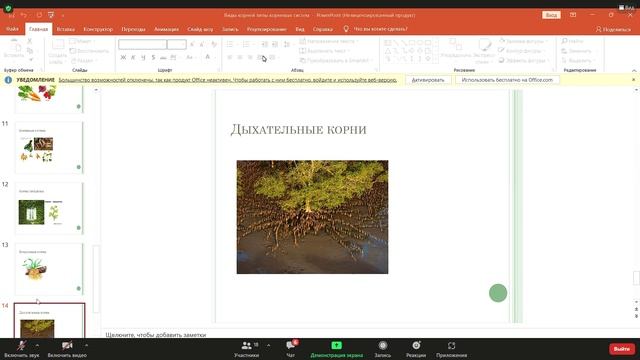Click the mangrove roots picture on the slide
This screenshot has width=640, height=360.
point(312,217)
